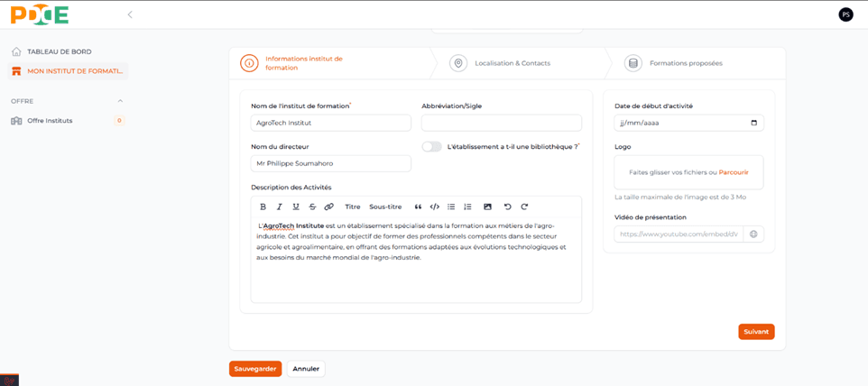
Task: Collapse the OFFRE section
Action: click(x=121, y=101)
